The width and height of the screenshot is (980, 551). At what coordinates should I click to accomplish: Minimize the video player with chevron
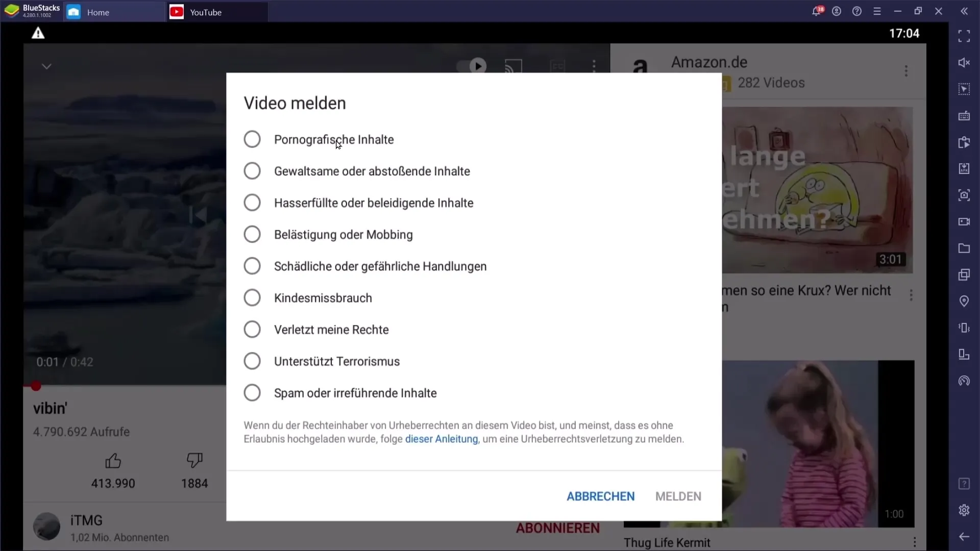tap(46, 66)
